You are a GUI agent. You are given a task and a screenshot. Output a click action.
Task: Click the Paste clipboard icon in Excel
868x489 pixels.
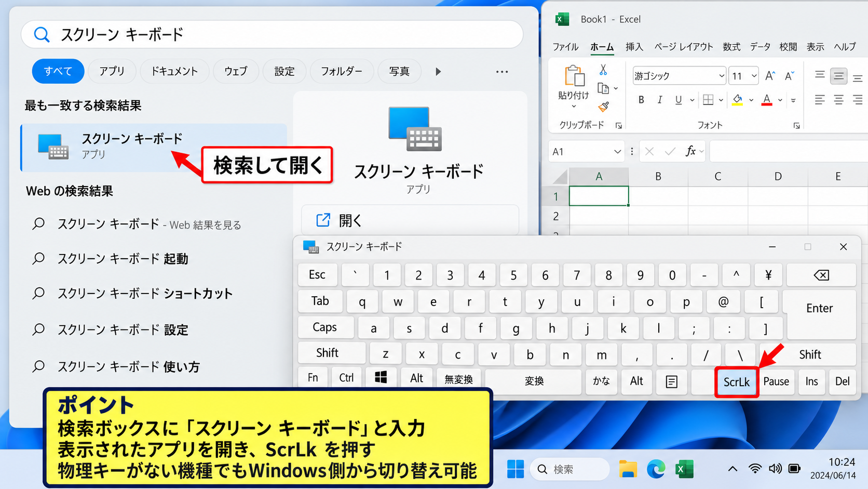pos(574,76)
